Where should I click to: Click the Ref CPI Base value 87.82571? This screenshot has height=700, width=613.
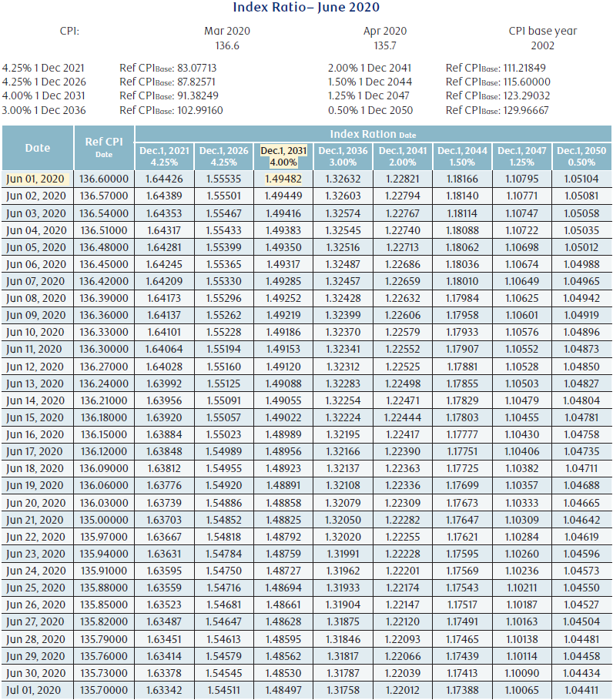point(196,82)
